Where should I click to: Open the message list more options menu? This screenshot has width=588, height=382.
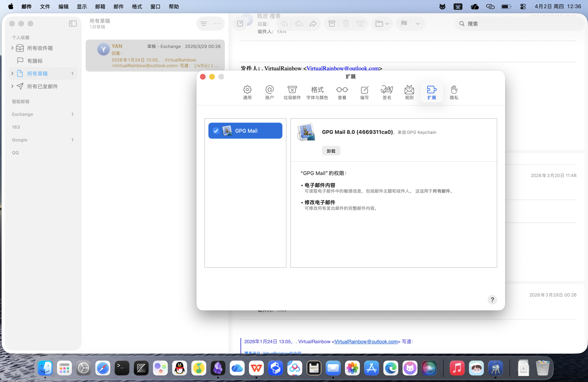[218, 24]
